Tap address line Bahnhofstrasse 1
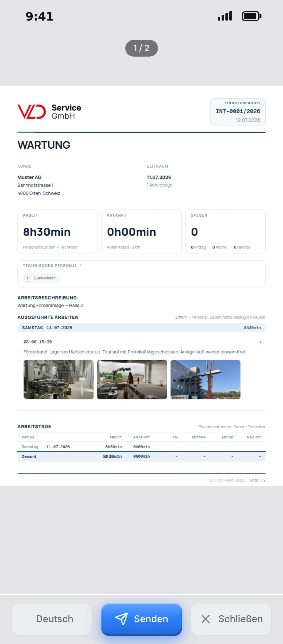Image resolution: width=283 pixels, height=644 pixels. click(x=35, y=185)
